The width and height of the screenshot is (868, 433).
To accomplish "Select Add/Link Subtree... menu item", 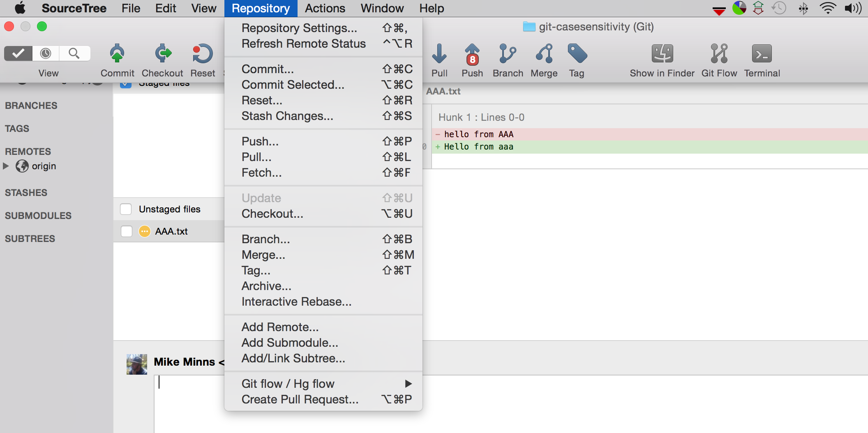I will click(x=323, y=358).
